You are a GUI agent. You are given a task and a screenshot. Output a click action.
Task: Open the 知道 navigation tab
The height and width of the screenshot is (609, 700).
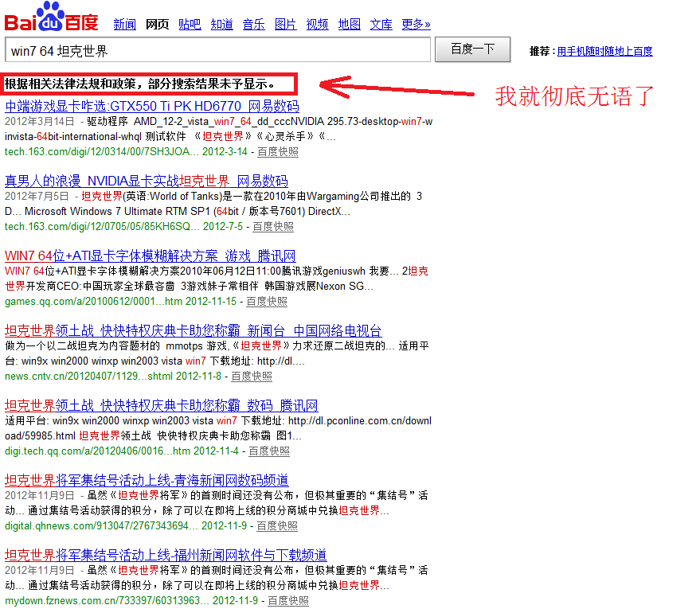click(x=222, y=24)
